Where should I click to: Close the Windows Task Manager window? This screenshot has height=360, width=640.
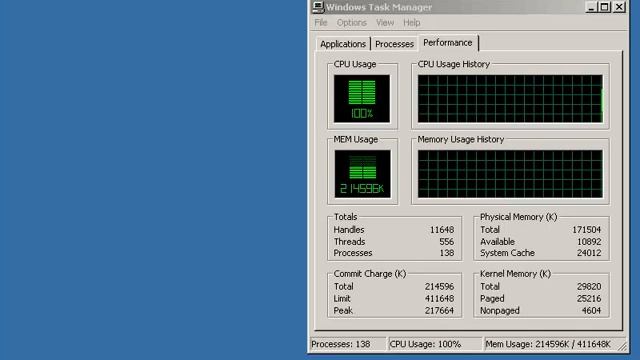[x=619, y=7]
